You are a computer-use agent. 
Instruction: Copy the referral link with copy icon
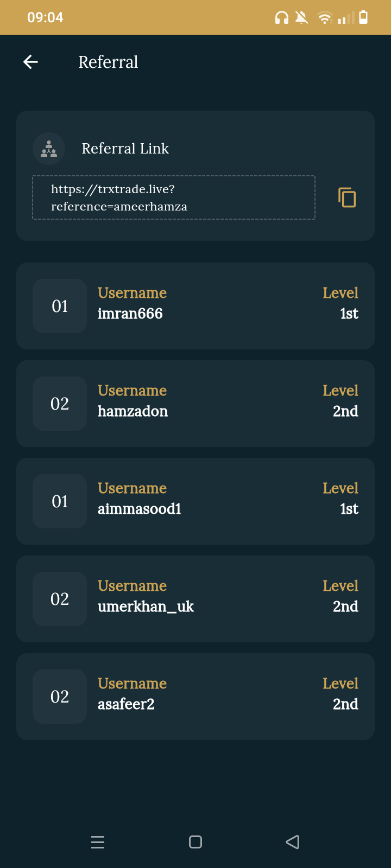(x=347, y=197)
